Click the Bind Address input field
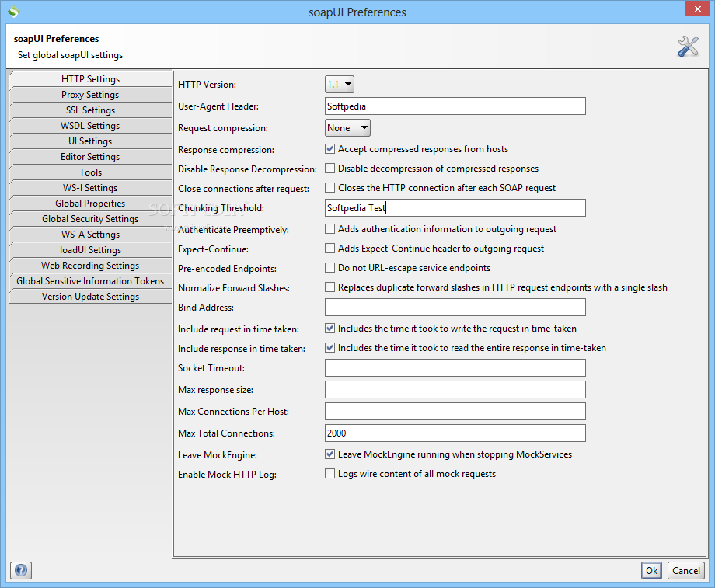 tap(455, 308)
